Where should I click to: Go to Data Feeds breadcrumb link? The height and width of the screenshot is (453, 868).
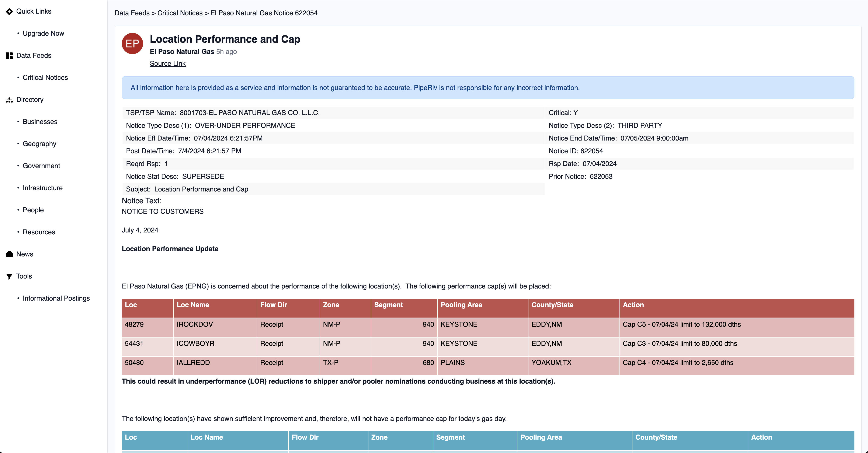click(x=132, y=13)
